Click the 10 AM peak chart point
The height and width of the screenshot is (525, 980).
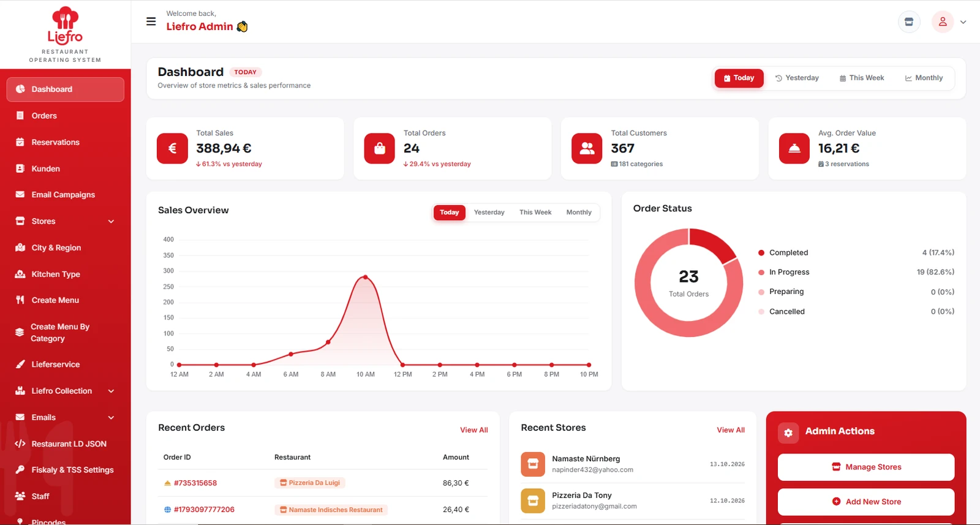tap(366, 277)
